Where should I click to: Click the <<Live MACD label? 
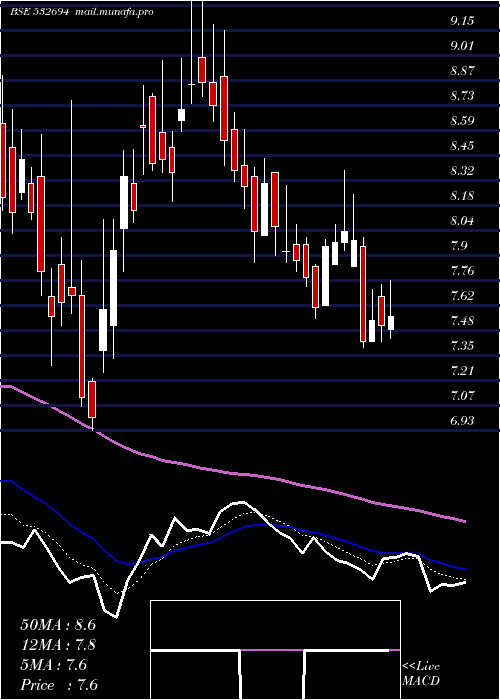point(421,674)
